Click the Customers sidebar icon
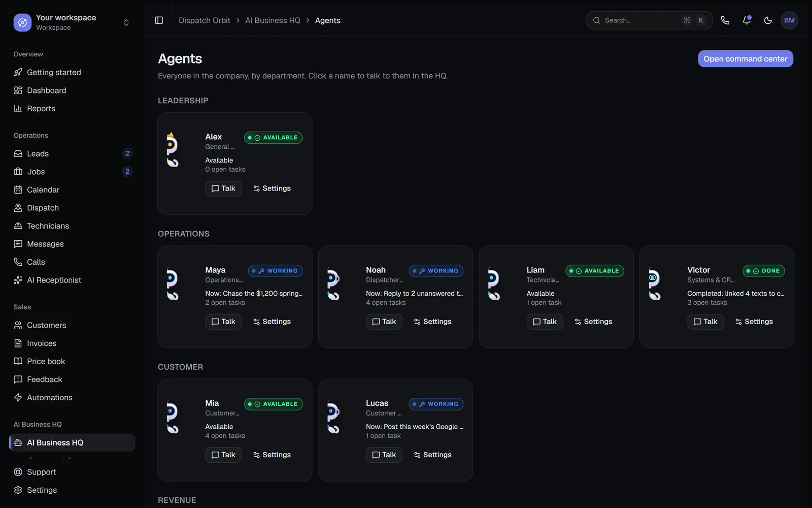Screen dimensions: 812x508 coord(18,325)
